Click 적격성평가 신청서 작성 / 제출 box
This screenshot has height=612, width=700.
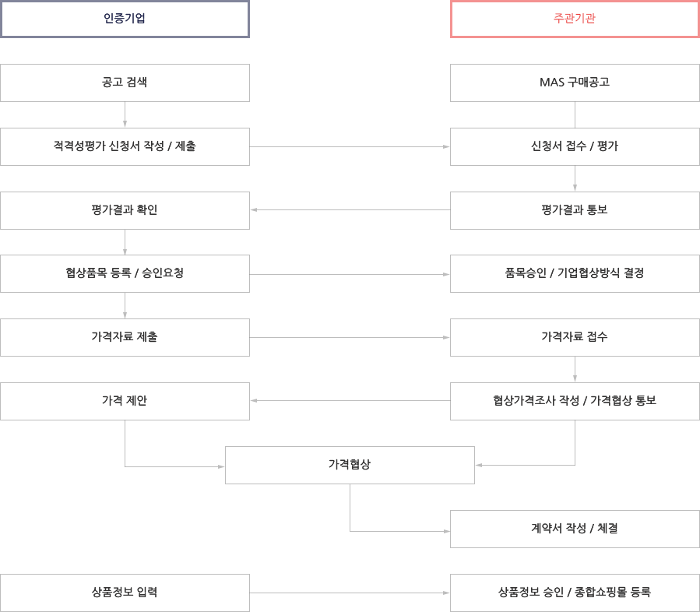click(x=125, y=147)
